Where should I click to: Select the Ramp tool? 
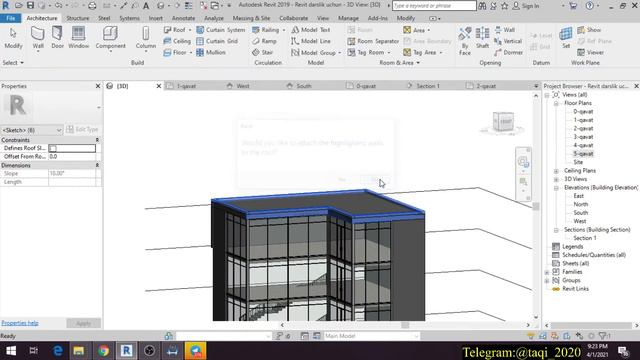pos(264,41)
